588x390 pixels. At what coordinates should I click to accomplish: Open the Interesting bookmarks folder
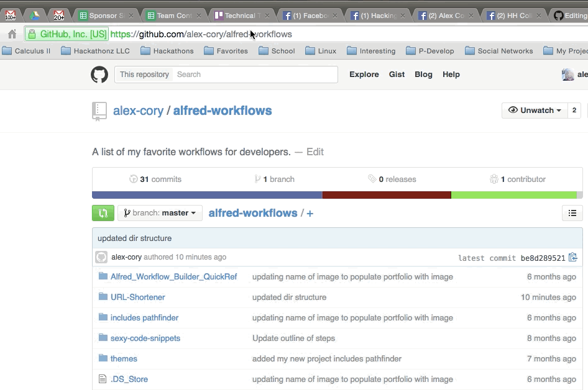371,51
